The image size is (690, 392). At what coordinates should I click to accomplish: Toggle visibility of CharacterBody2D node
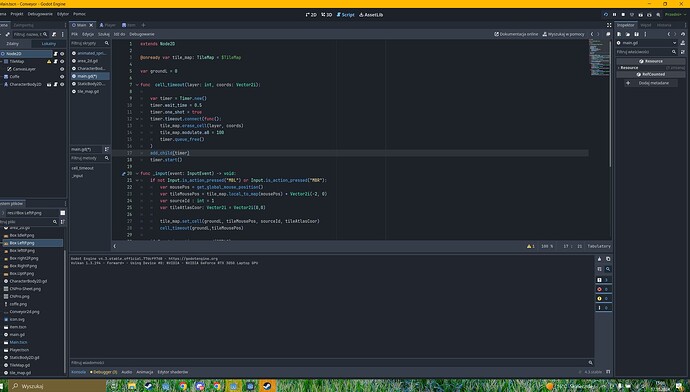[x=62, y=84]
